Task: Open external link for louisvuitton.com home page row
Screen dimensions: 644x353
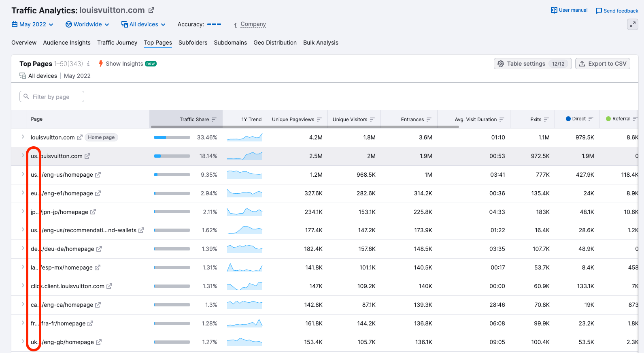Action: tap(80, 137)
